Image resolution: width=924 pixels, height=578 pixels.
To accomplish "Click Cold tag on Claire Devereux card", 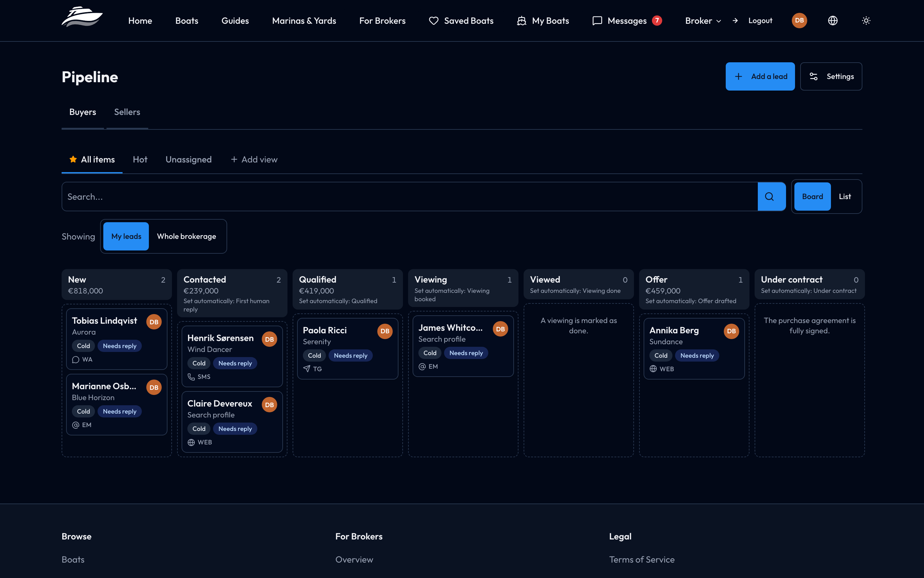I will click(199, 429).
